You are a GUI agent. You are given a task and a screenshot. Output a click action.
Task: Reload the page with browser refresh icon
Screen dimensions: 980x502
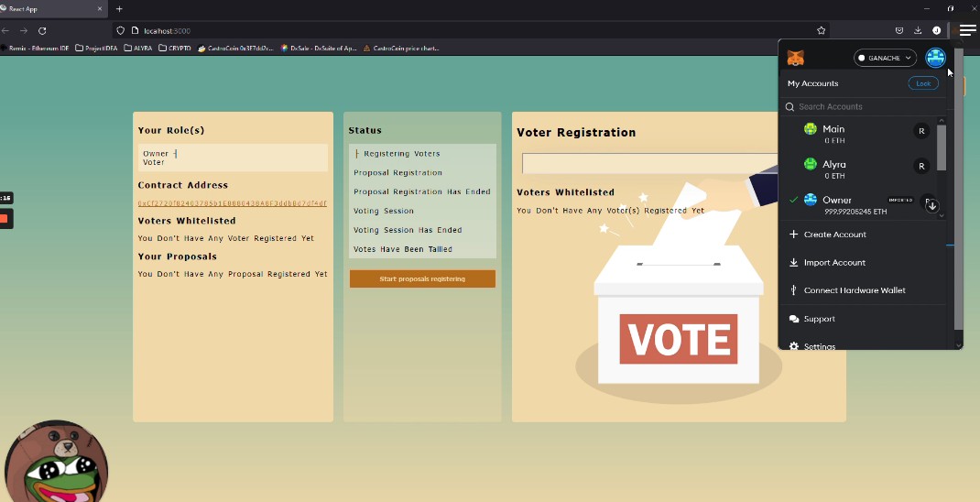[42, 30]
